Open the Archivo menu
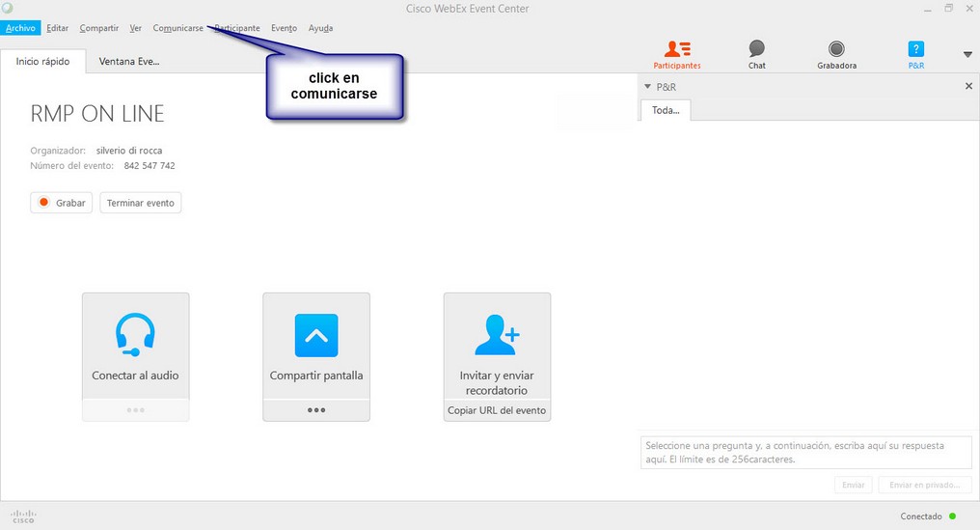 tap(20, 28)
